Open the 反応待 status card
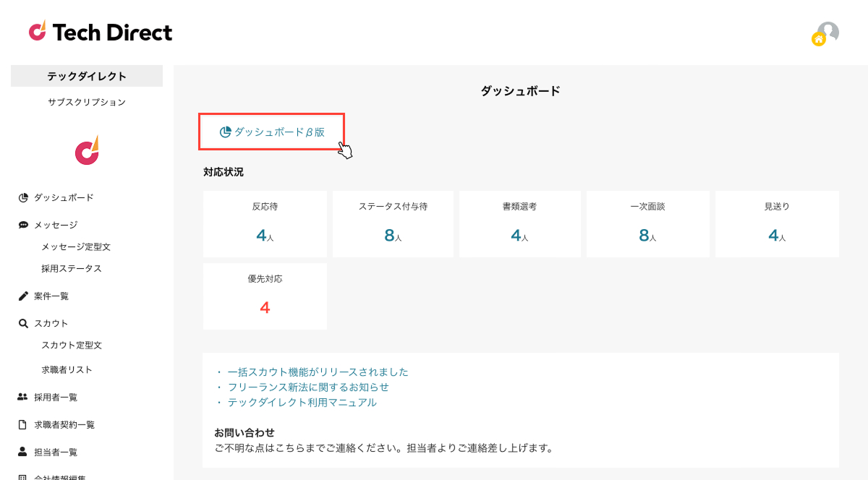This screenshot has width=868, height=480. pos(265,224)
